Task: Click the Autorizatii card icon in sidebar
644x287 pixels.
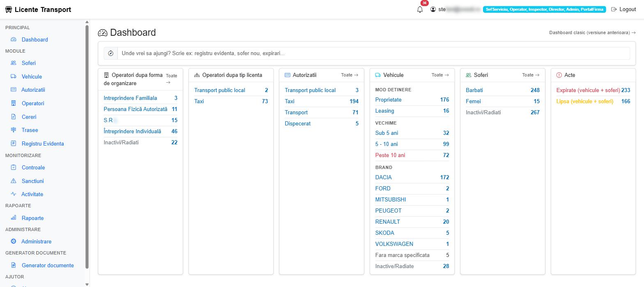Action: tap(14, 90)
